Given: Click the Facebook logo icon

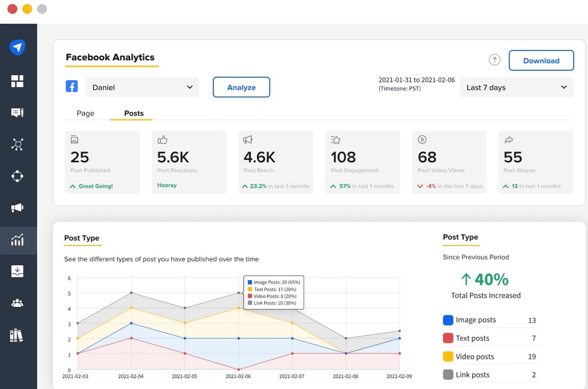Looking at the screenshot, I should (72, 86).
